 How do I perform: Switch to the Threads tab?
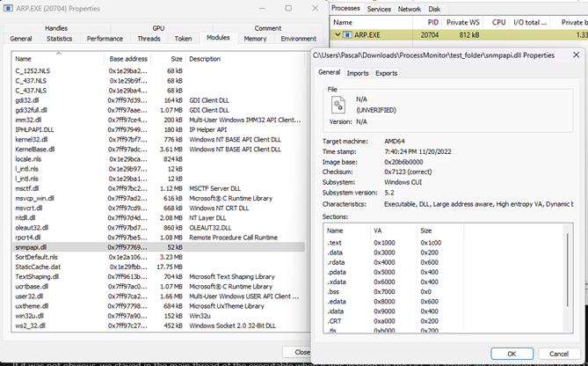pyautogui.click(x=149, y=39)
